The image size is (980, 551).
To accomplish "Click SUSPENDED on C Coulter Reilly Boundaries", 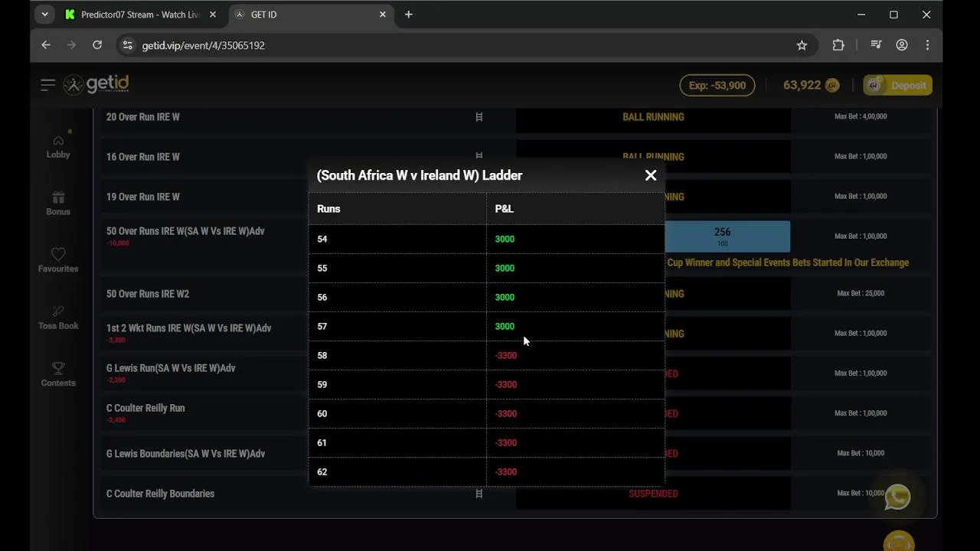I will 653,494.
